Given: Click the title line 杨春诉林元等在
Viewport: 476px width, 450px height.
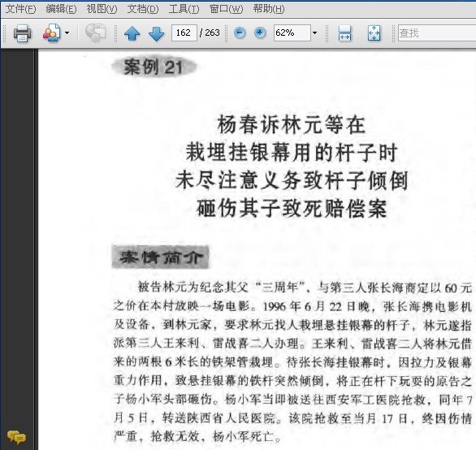Looking at the screenshot, I should (x=292, y=124).
